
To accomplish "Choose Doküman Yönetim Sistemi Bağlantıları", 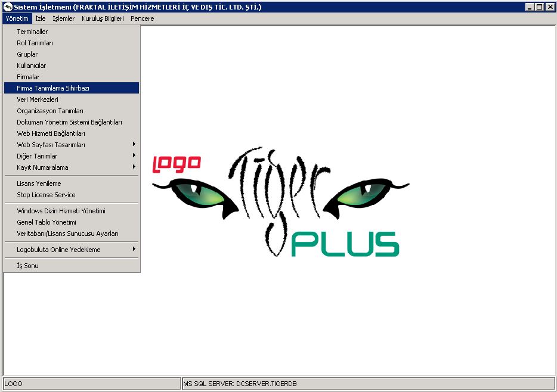I will (72, 122).
